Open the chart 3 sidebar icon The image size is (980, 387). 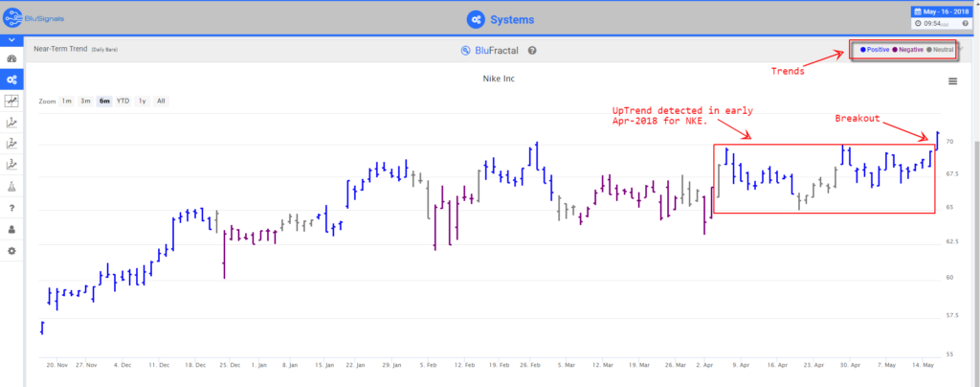coord(11,165)
